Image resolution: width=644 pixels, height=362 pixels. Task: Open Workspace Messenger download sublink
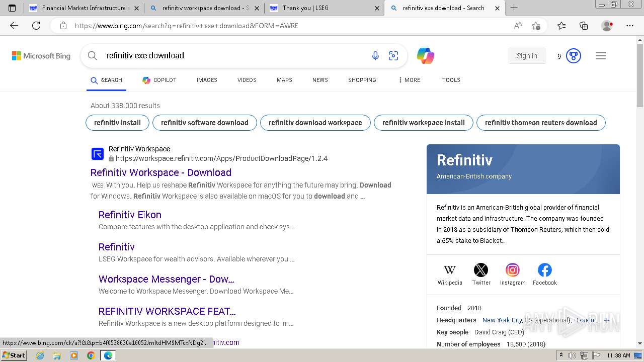point(167,279)
